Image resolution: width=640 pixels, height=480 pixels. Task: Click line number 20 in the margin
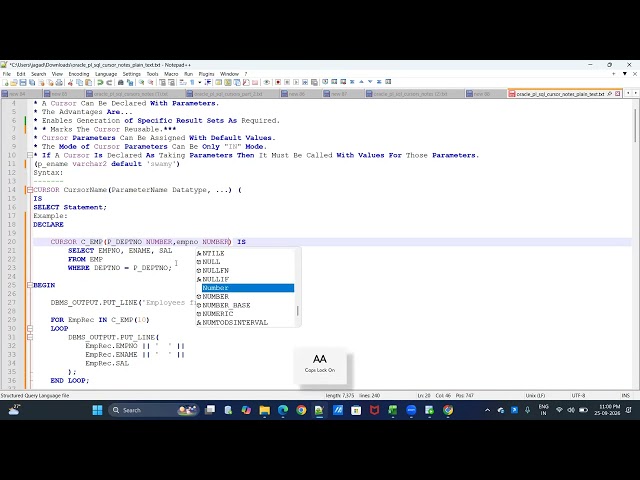click(x=11, y=242)
